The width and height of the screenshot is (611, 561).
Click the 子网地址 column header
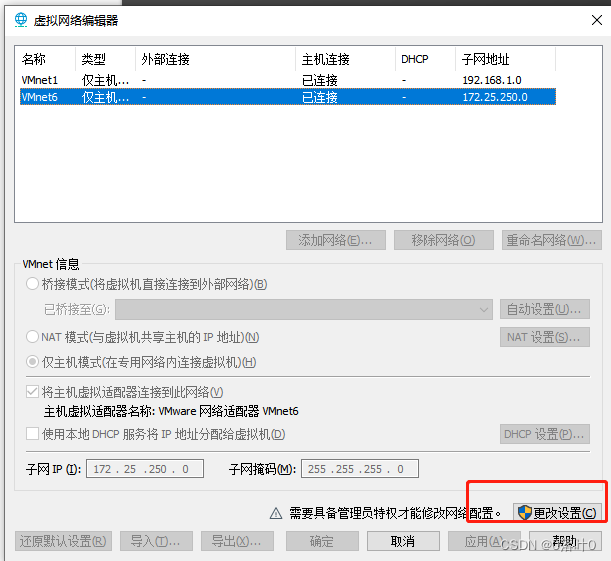(505, 59)
